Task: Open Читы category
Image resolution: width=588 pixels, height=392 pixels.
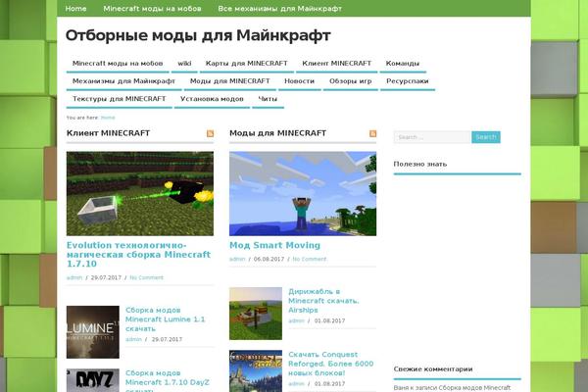Action: (268, 99)
